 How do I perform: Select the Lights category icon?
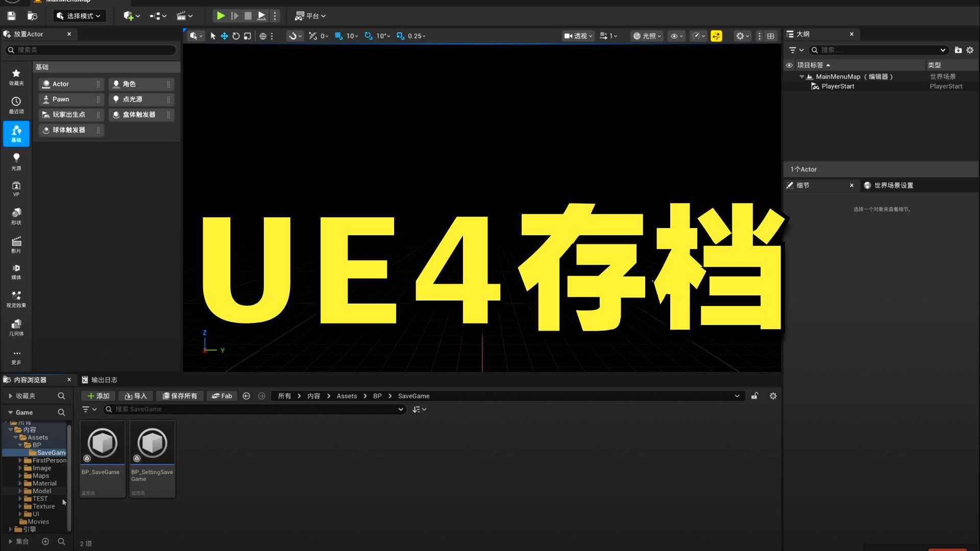point(16,162)
